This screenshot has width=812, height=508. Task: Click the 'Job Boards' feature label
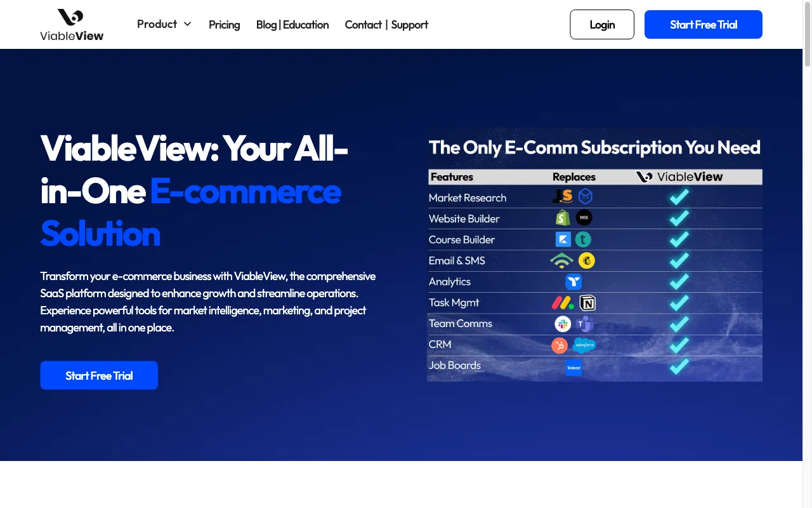455,365
